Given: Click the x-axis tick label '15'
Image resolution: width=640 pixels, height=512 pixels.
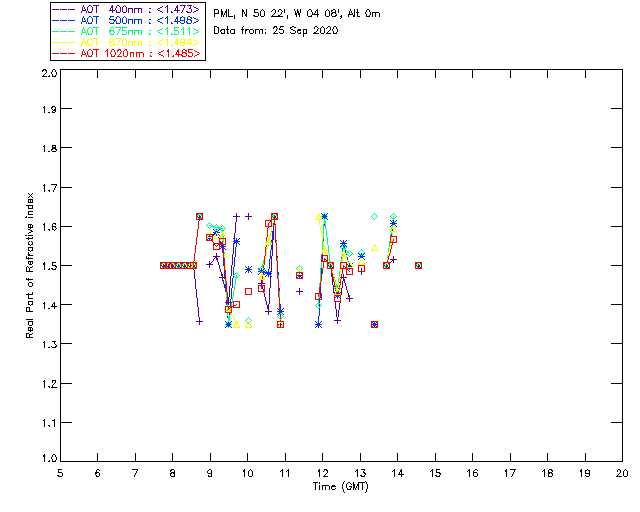Looking at the screenshot, I should [435, 473].
